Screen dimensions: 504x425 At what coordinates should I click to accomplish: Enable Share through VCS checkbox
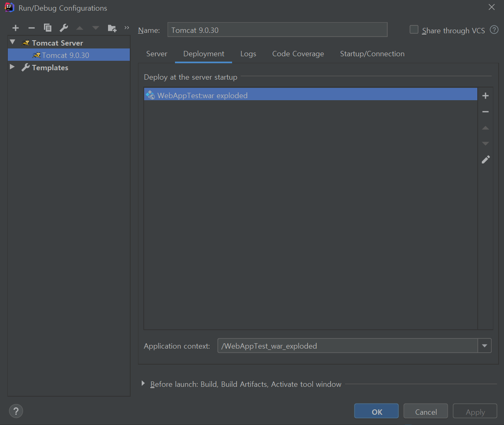414,30
